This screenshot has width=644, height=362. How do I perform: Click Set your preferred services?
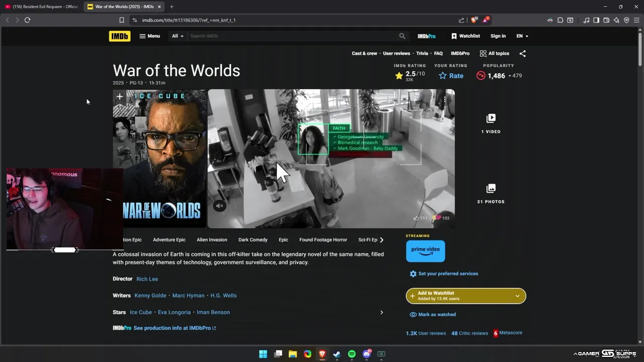coord(444,274)
